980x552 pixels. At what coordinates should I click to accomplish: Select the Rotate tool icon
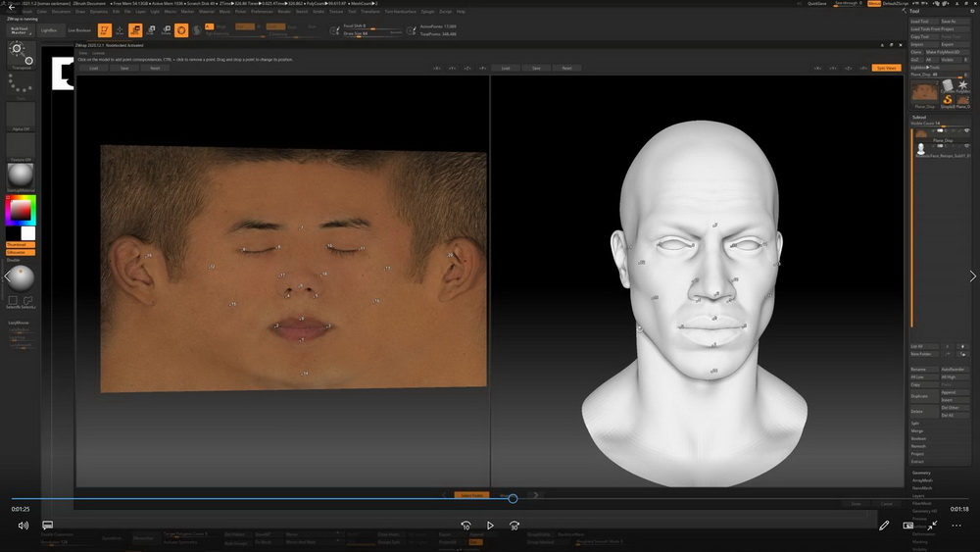click(166, 30)
